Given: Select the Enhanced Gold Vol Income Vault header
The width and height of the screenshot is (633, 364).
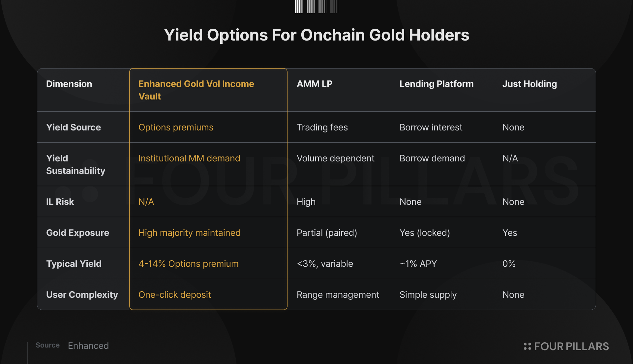Looking at the screenshot, I should click(196, 90).
